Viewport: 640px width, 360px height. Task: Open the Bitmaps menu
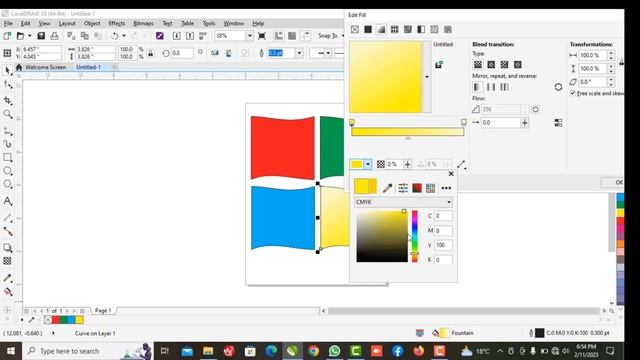coord(143,24)
